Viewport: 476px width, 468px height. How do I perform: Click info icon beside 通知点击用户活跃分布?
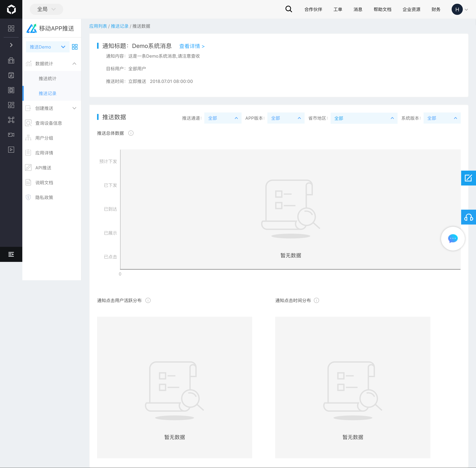tap(148, 300)
